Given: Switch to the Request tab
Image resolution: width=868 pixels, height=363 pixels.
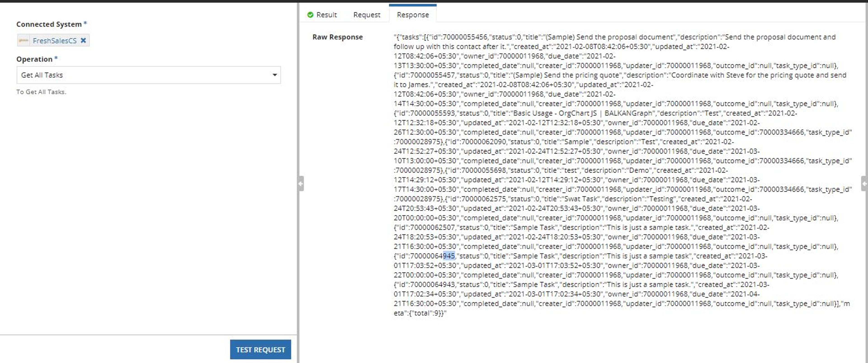Looking at the screenshot, I should click(x=367, y=15).
